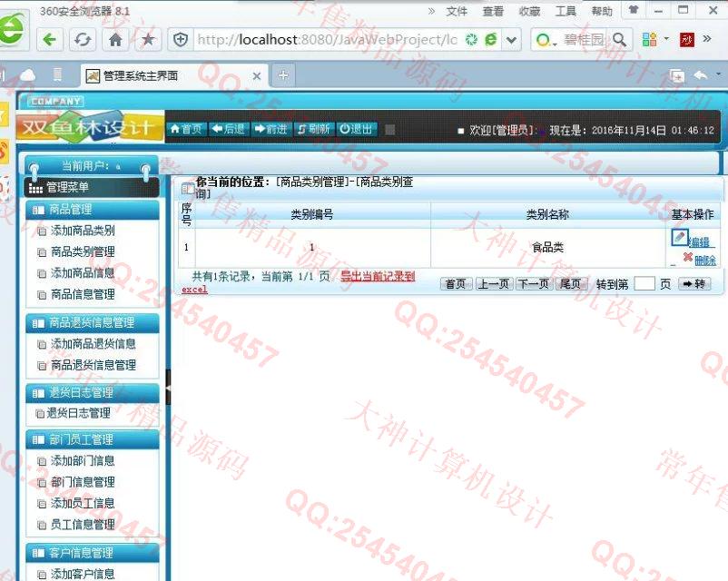The image size is (728, 581).
Task: Open 工具 menu
Action: (x=566, y=11)
